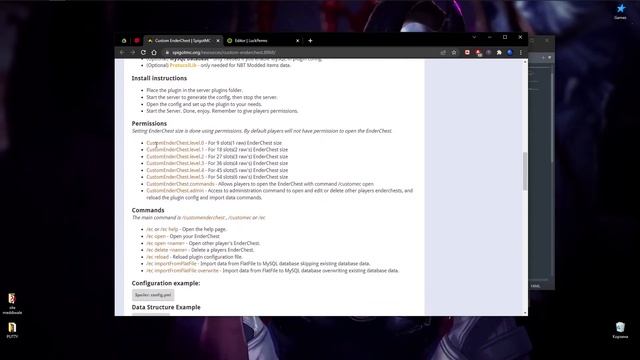Screen dimensions: 640x360
Task: Click the Configuration example heading
Action: tap(166, 283)
